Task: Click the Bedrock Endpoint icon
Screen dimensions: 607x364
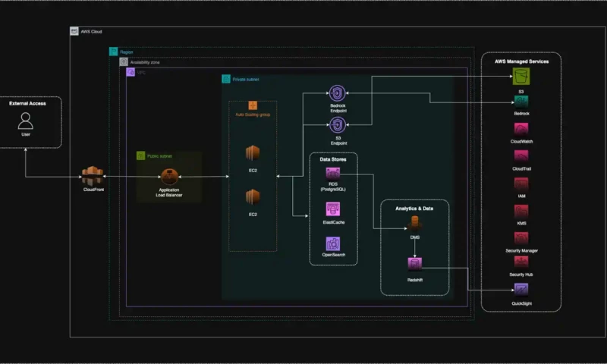Action: point(337,93)
